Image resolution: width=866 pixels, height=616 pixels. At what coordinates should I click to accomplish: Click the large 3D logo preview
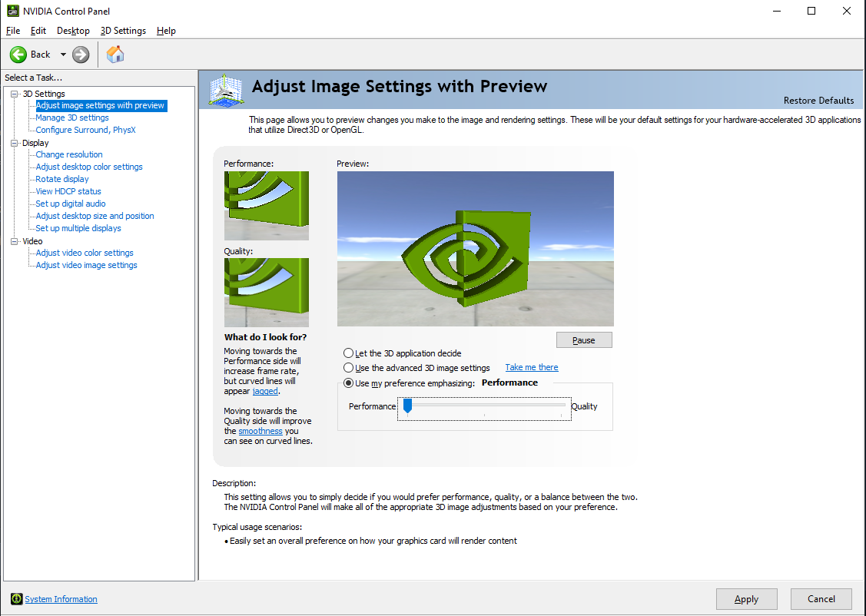[475, 248]
